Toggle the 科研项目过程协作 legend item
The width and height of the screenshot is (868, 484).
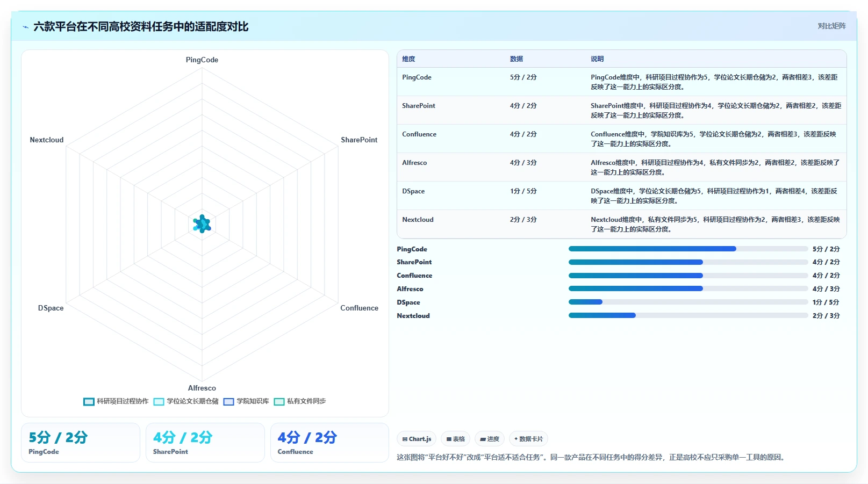116,401
